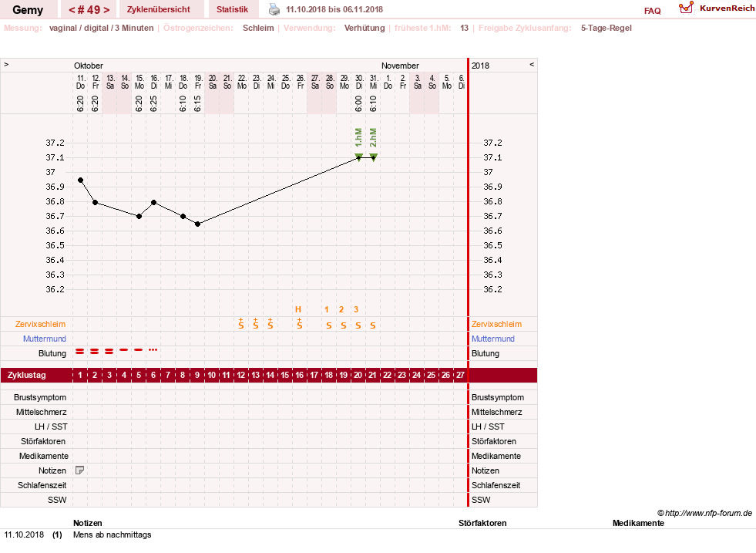The height and width of the screenshot is (553, 756).
Task: Click the left Störfaktoren row label
Action: [x=43, y=441]
